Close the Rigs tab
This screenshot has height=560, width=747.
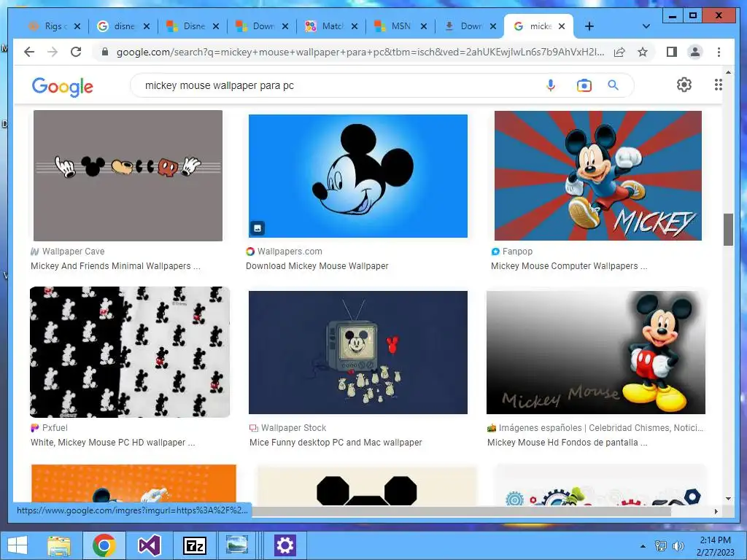(77, 26)
